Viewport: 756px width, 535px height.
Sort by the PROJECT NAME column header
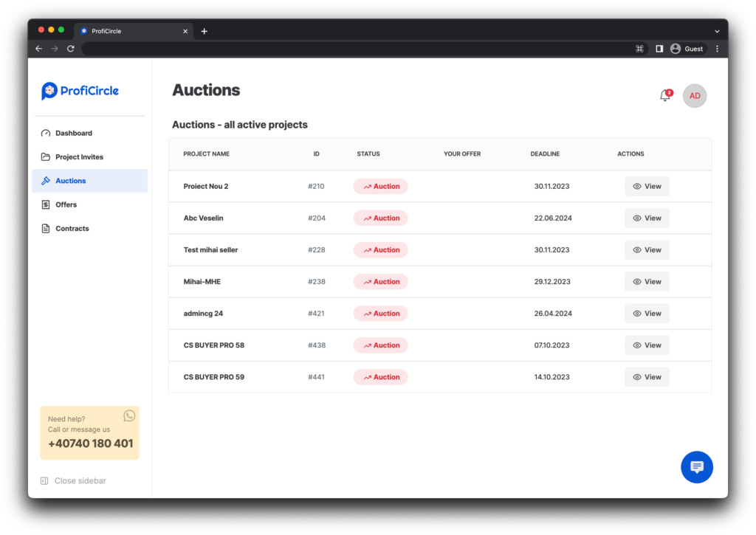pos(207,153)
